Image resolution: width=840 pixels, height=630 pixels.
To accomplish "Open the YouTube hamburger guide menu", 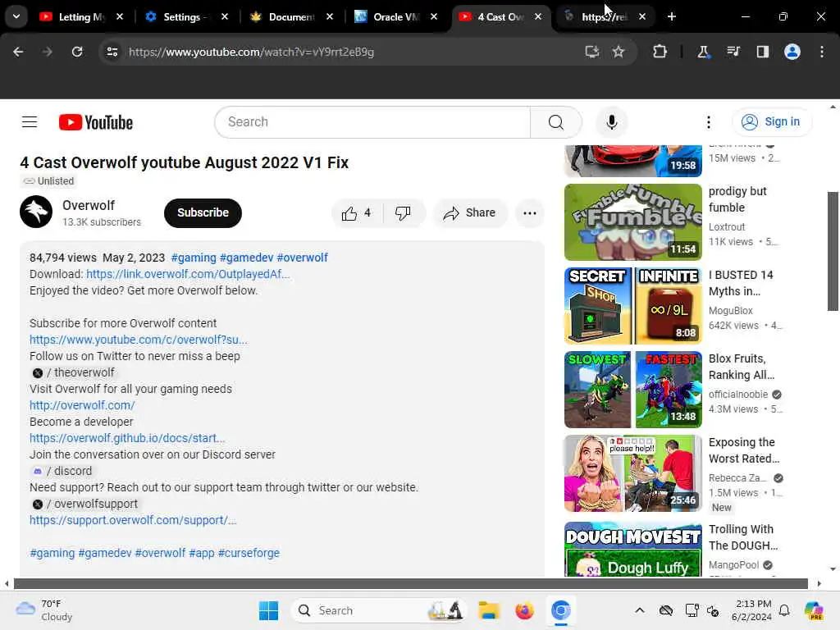I will (x=30, y=122).
